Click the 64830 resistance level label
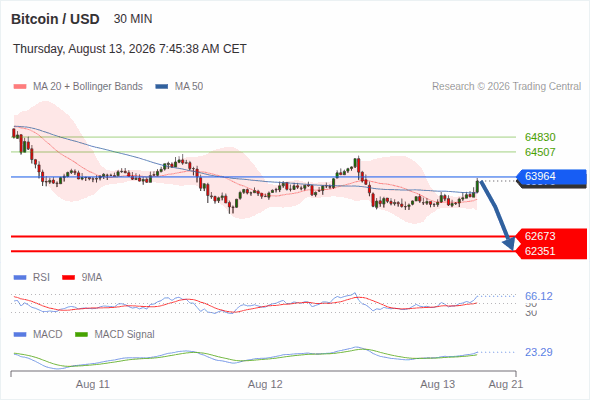 540,137
